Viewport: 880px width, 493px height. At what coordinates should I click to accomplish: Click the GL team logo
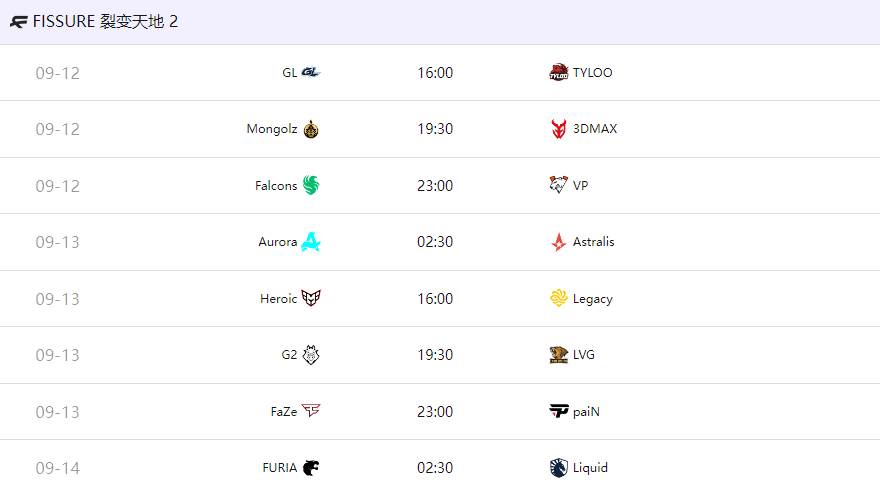[311, 72]
